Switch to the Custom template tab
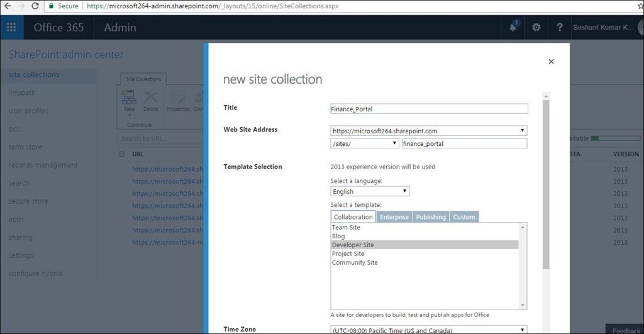Image resolution: width=644 pixels, height=334 pixels. [464, 216]
